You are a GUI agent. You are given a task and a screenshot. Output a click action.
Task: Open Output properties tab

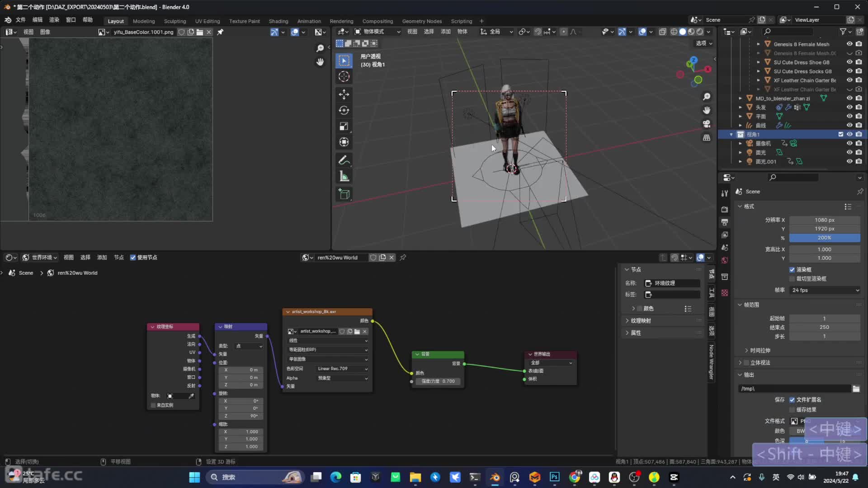(725, 222)
